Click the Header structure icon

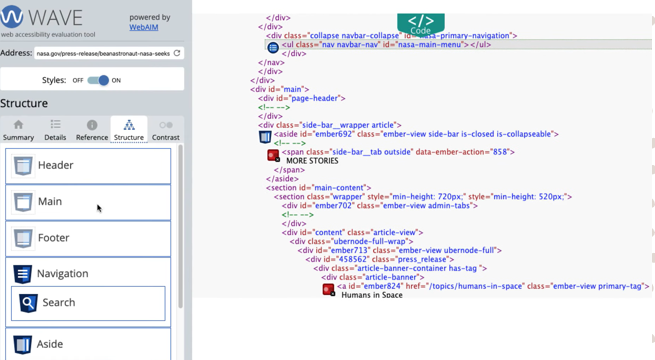(23, 166)
